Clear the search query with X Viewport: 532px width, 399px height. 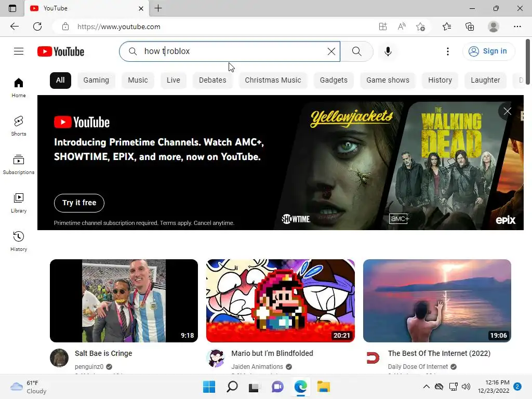[331, 51]
